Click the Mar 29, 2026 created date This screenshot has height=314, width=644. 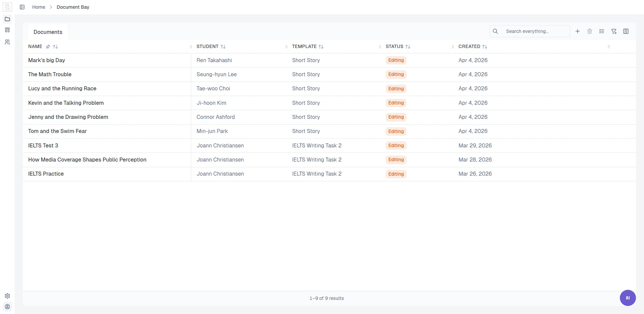475,145
